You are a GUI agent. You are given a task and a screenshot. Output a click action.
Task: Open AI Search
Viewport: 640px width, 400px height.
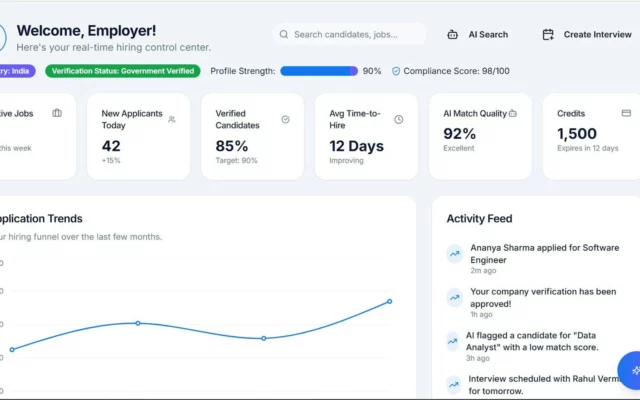[x=478, y=35]
